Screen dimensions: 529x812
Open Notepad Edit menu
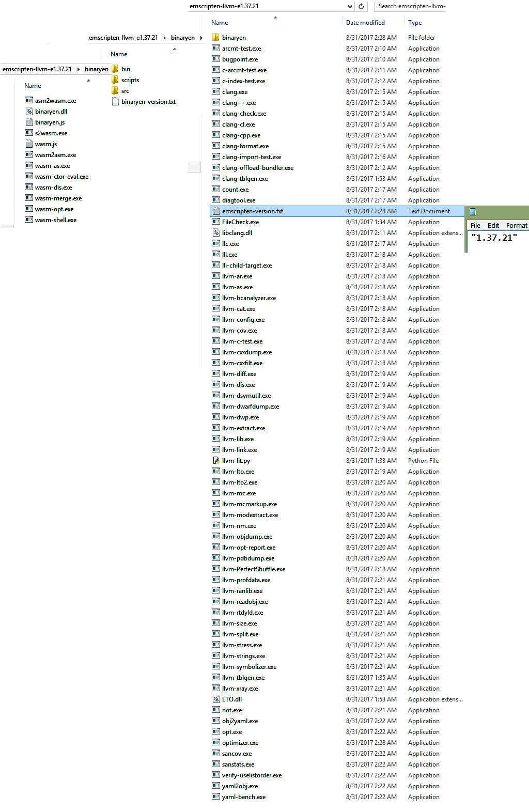tap(493, 225)
